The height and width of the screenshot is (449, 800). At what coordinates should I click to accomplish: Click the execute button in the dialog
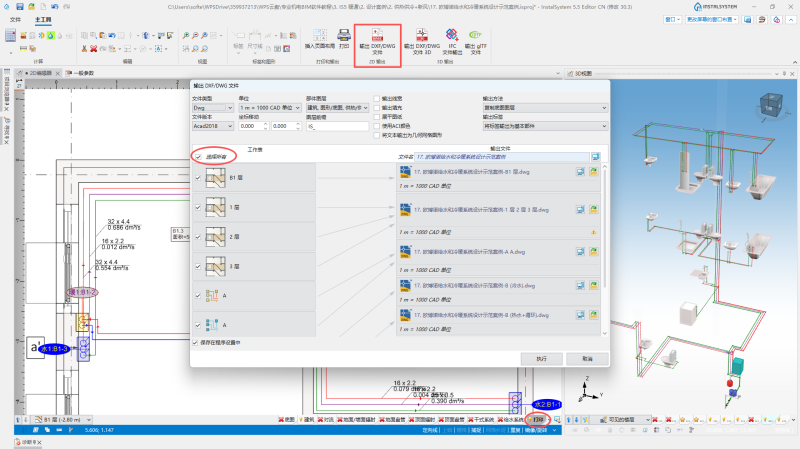(x=541, y=359)
